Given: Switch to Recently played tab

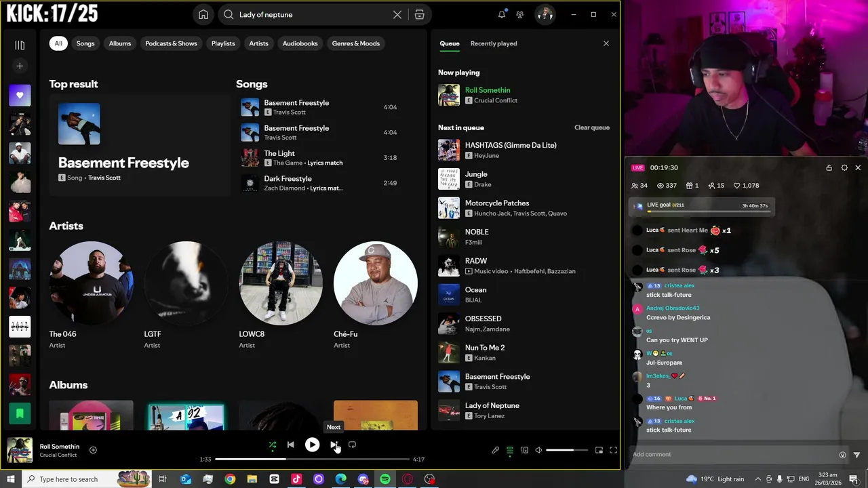Looking at the screenshot, I should tap(494, 43).
